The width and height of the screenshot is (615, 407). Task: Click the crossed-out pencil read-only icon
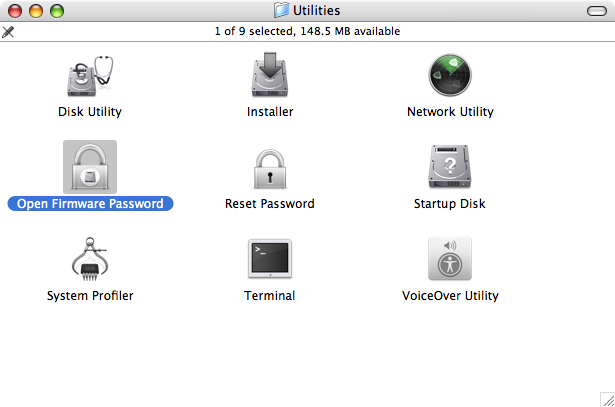point(8,32)
